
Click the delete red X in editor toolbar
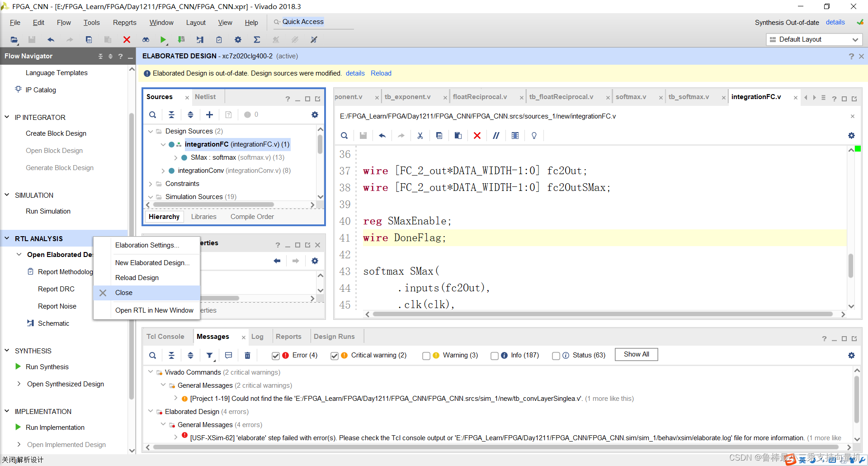point(477,136)
